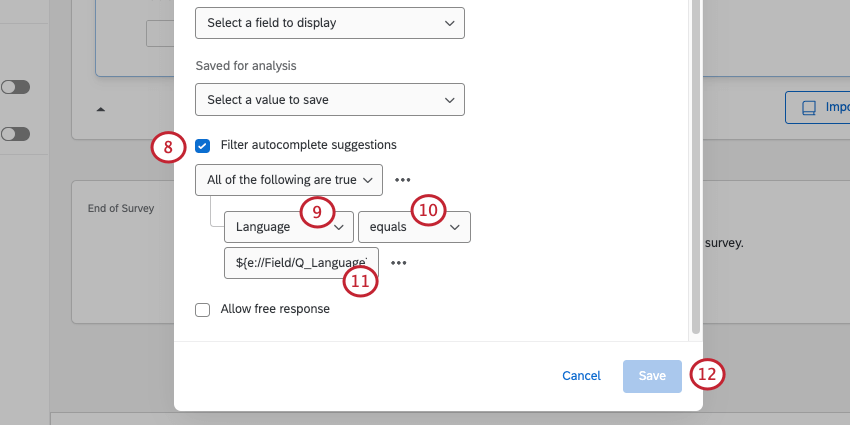Viewport: 850px width, 425px height.
Task: Click the Q_Language piped text value field
Action: click(x=302, y=263)
